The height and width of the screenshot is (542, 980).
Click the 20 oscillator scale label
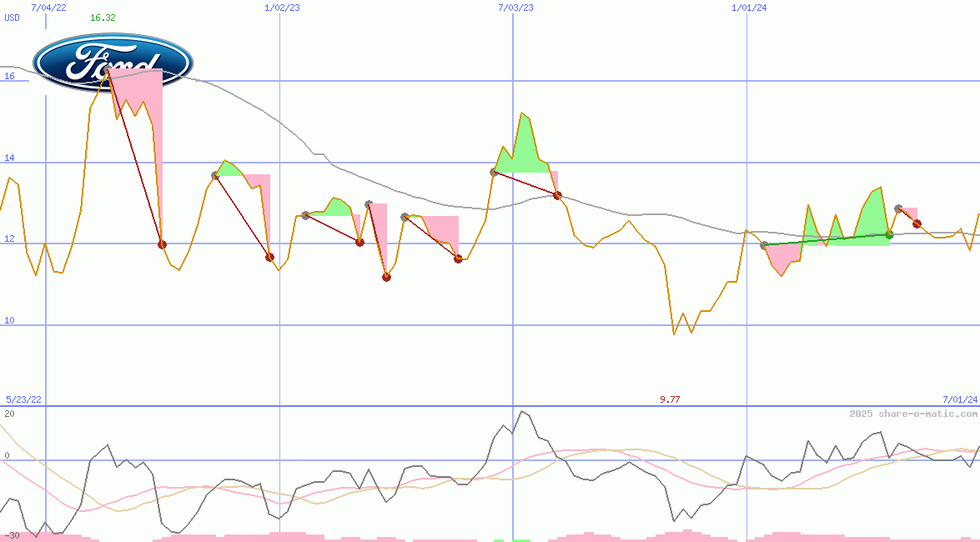pos(9,414)
